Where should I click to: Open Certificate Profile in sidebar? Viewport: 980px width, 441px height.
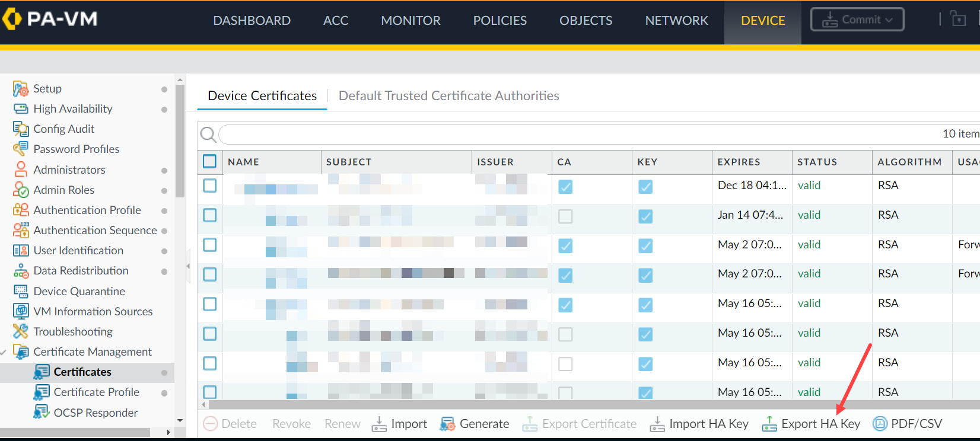[96, 392]
